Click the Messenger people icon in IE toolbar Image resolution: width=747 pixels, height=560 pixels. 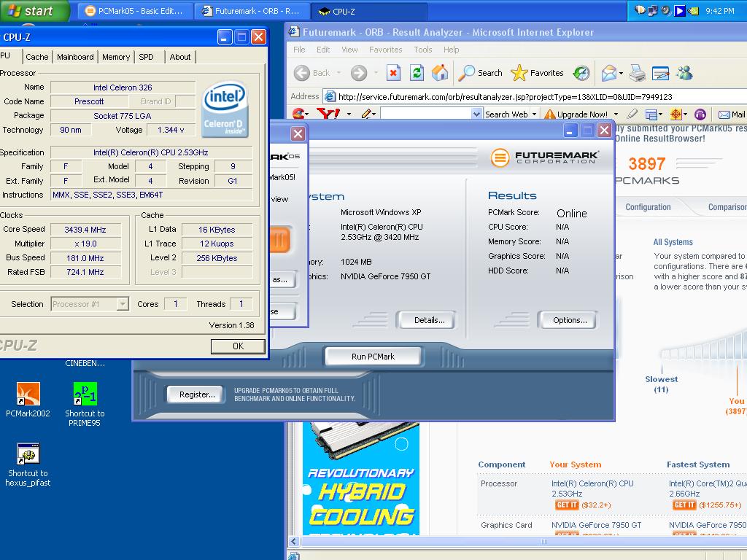(x=684, y=73)
